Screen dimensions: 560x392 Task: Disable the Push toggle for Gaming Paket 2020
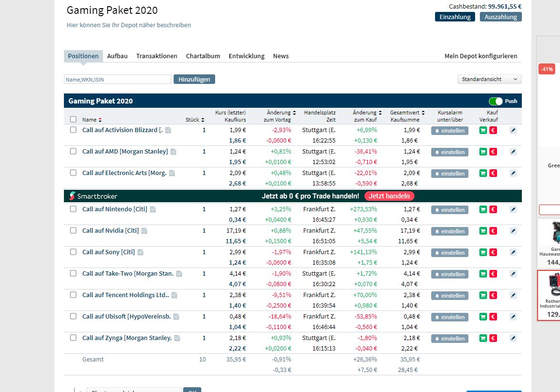pos(496,101)
